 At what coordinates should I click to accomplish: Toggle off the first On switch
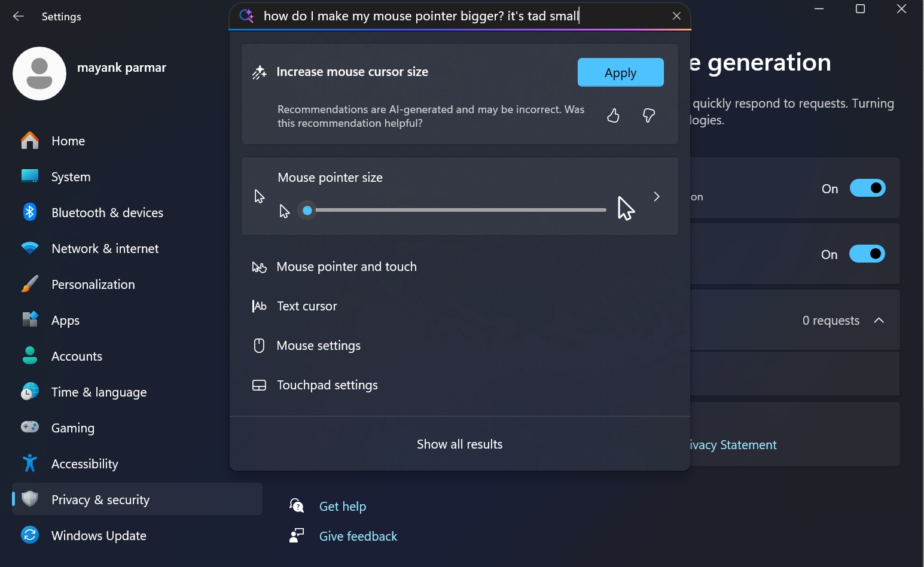pyautogui.click(x=867, y=188)
